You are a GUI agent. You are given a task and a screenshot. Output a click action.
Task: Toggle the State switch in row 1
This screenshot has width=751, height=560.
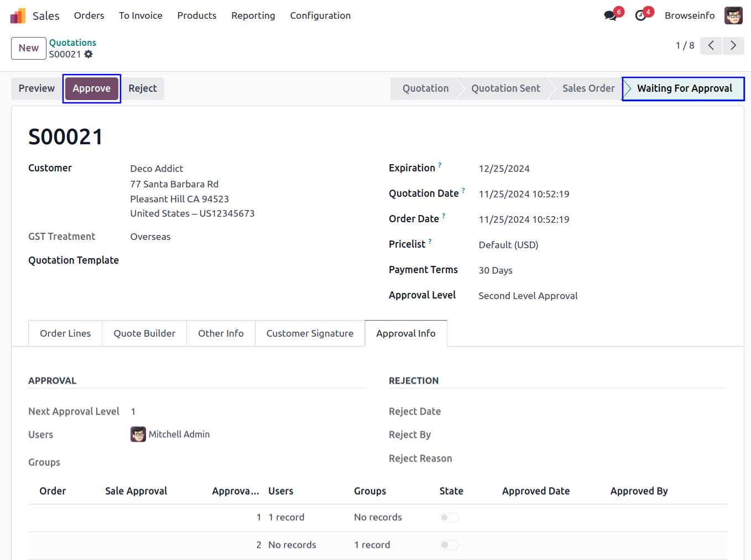(x=449, y=517)
